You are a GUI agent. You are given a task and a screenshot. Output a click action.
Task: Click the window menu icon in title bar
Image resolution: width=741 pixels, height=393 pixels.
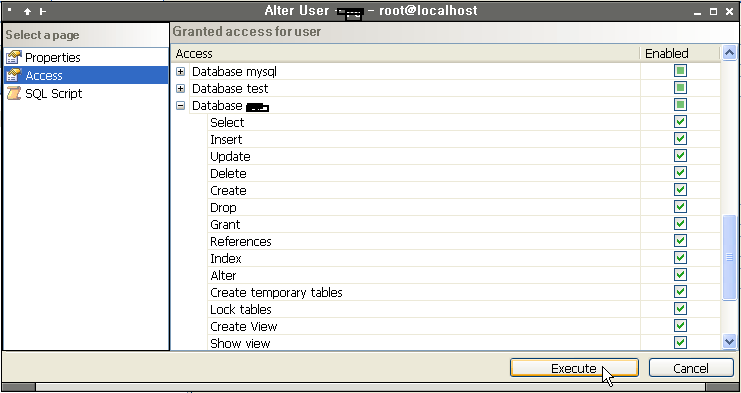(10, 10)
